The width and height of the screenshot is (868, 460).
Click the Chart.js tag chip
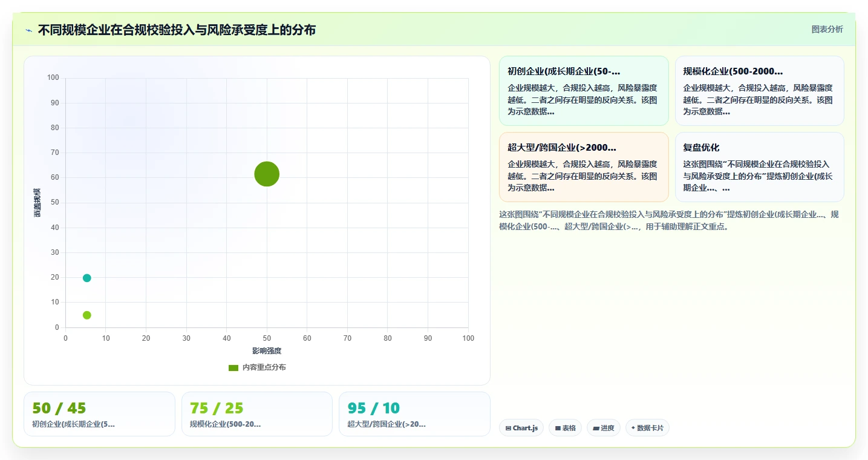click(521, 428)
